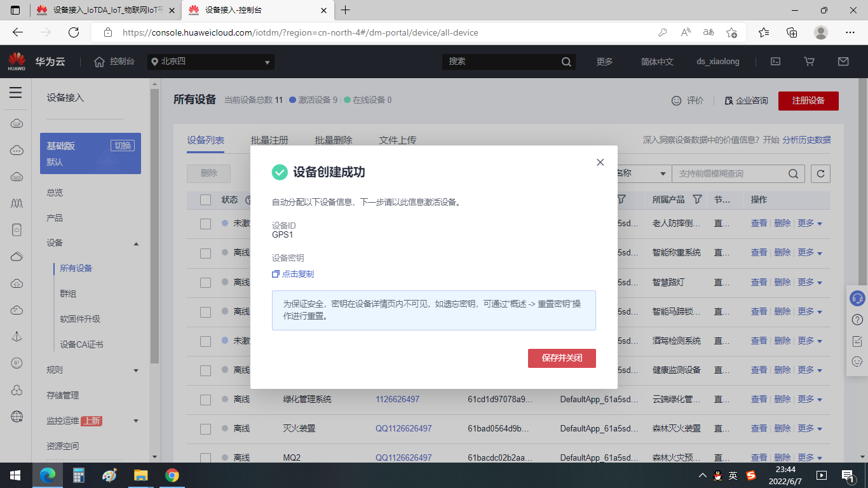
Task: Click the 注册设备 button
Action: [x=808, y=100]
